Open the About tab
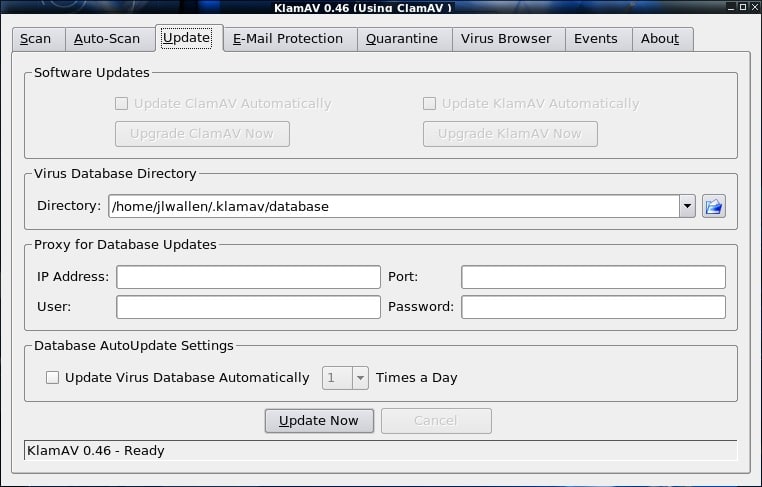 click(660, 39)
